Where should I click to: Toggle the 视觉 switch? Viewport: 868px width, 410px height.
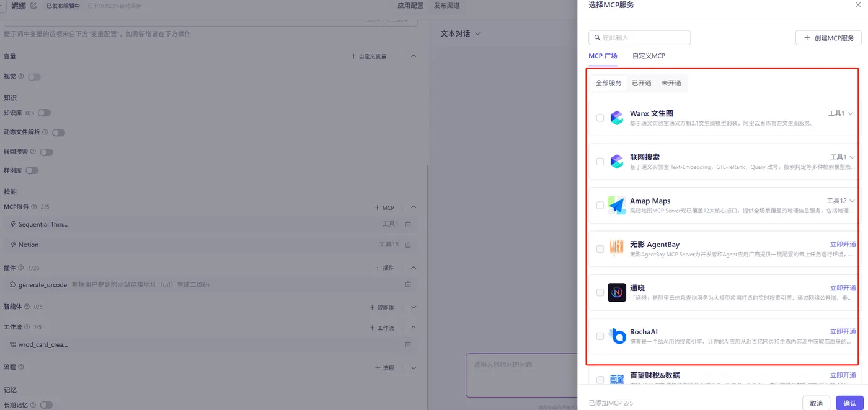click(34, 77)
